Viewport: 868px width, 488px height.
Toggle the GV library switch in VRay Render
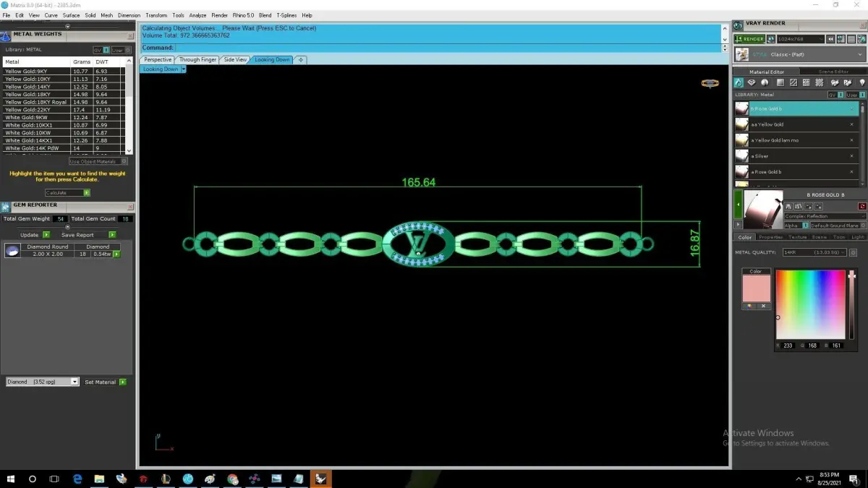(x=835, y=95)
